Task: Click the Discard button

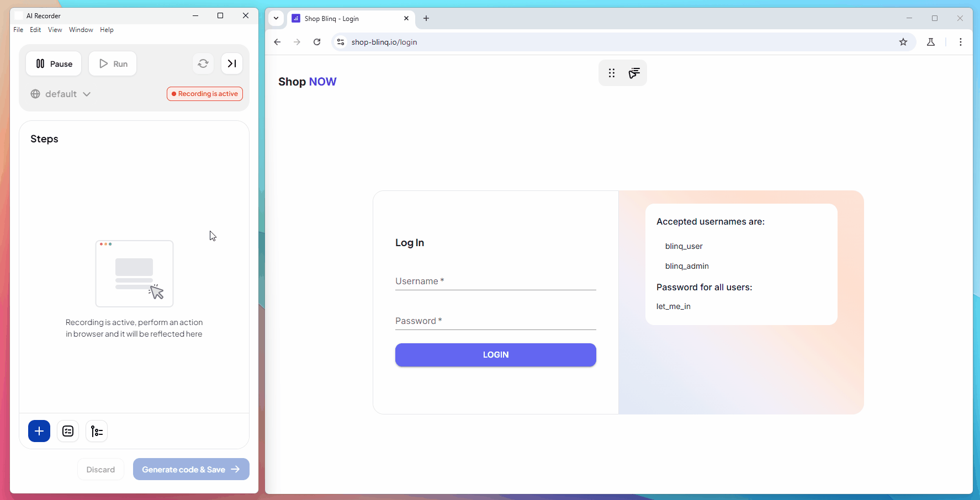Action: click(x=100, y=470)
